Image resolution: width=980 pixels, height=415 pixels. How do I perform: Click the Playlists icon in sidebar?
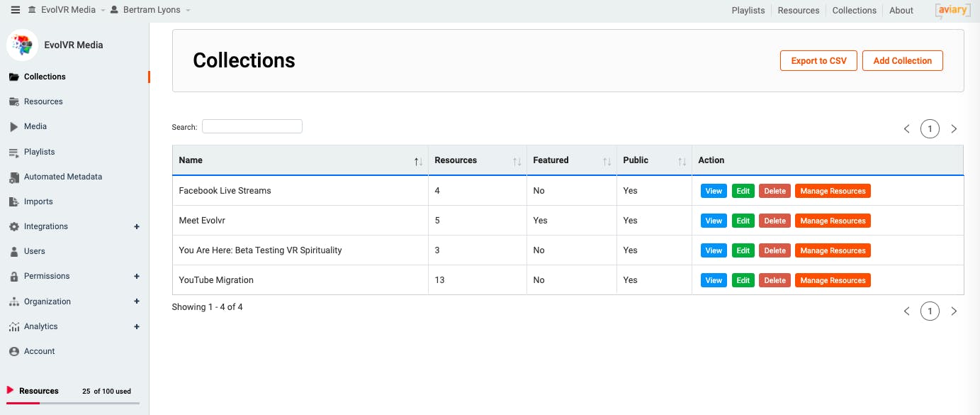(x=13, y=152)
